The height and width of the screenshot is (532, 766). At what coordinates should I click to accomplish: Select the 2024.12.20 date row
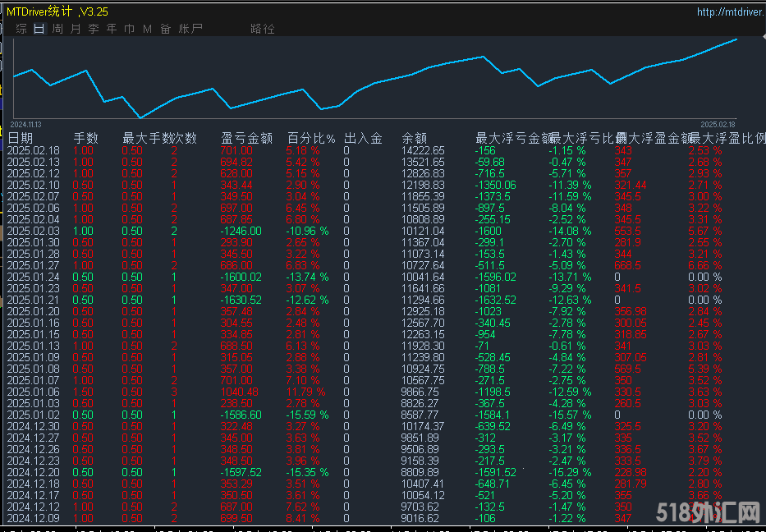[34, 473]
